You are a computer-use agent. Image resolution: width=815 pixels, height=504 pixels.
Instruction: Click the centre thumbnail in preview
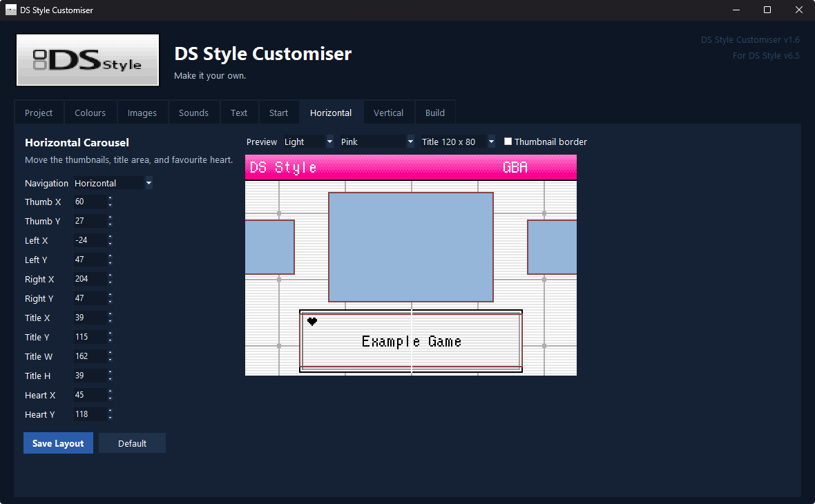click(411, 246)
